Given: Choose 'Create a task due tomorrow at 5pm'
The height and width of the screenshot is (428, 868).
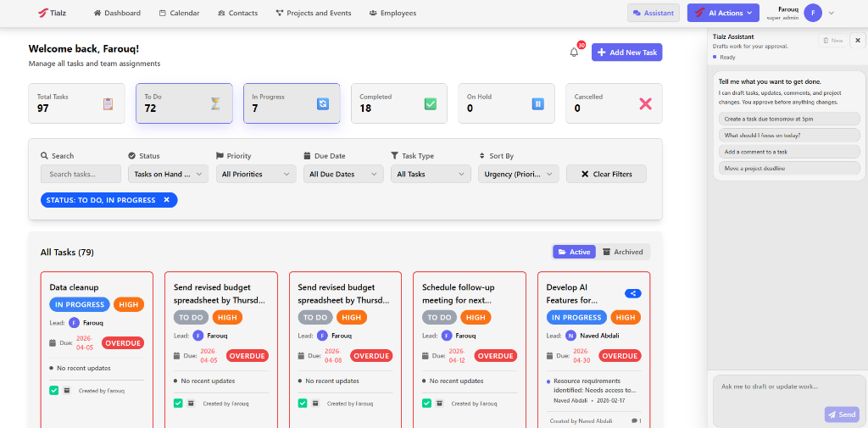Looking at the screenshot, I should click(789, 119).
